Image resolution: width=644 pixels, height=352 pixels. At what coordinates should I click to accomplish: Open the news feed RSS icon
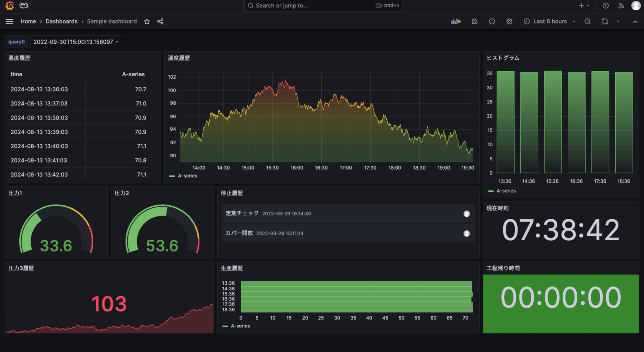tap(621, 5)
